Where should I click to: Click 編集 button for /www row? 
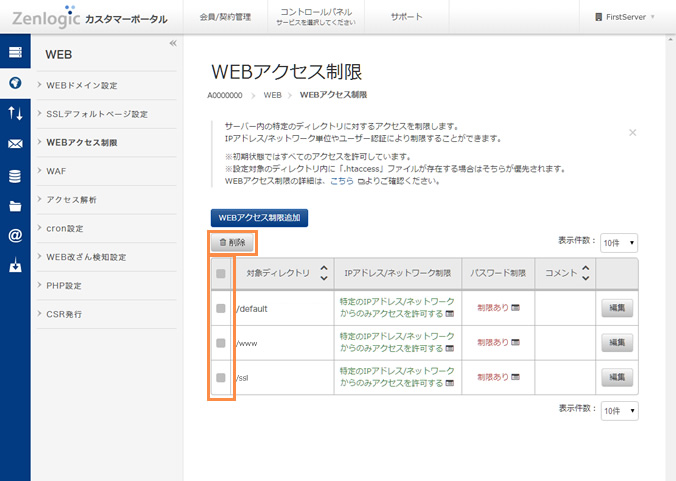617,342
